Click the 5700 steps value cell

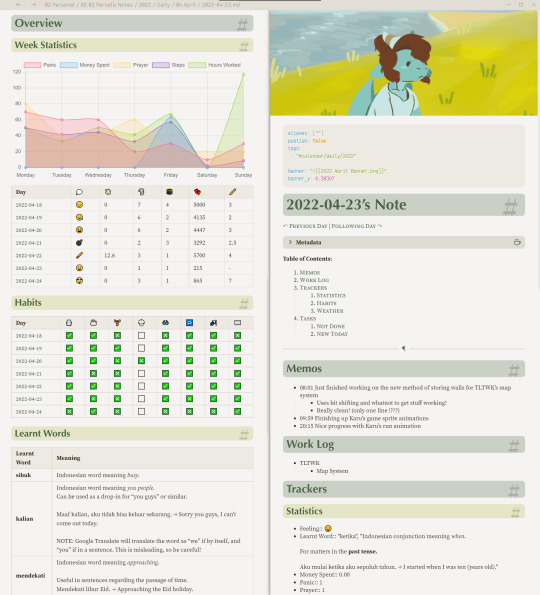tap(199, 256)
